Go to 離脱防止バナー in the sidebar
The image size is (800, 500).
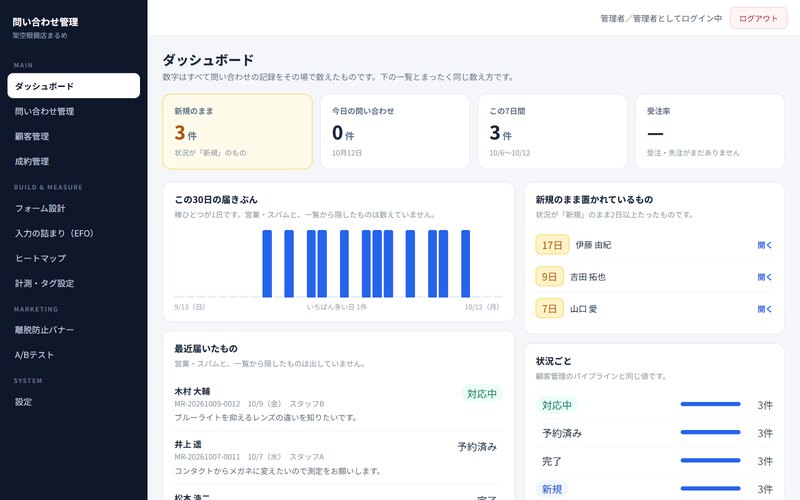click(73, 330)
